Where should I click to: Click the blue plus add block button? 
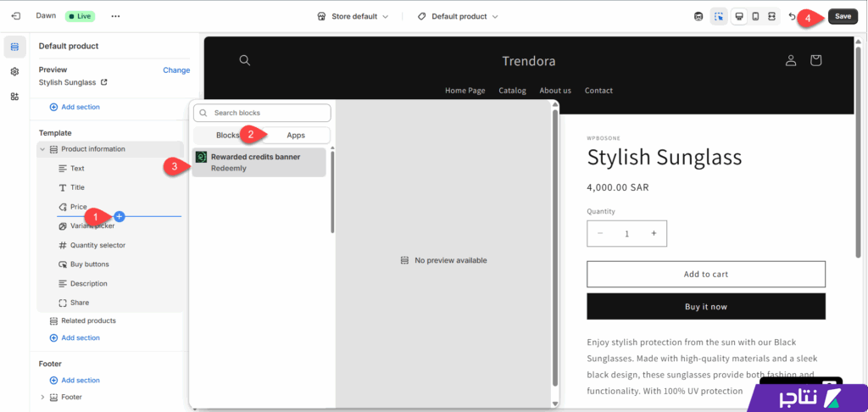[120, 216]
